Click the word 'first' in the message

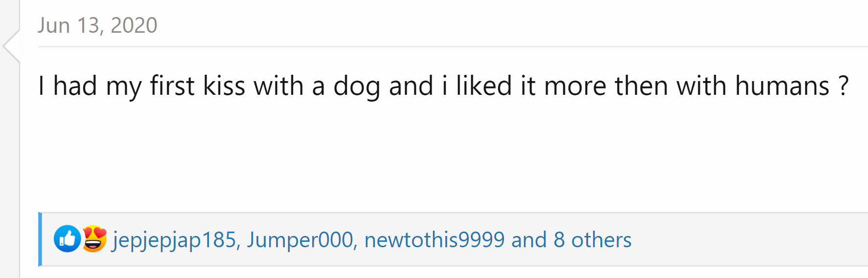[172, 86]
